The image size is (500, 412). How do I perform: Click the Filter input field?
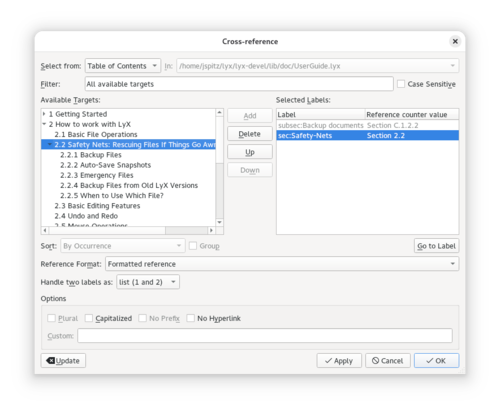coord(239,84)
